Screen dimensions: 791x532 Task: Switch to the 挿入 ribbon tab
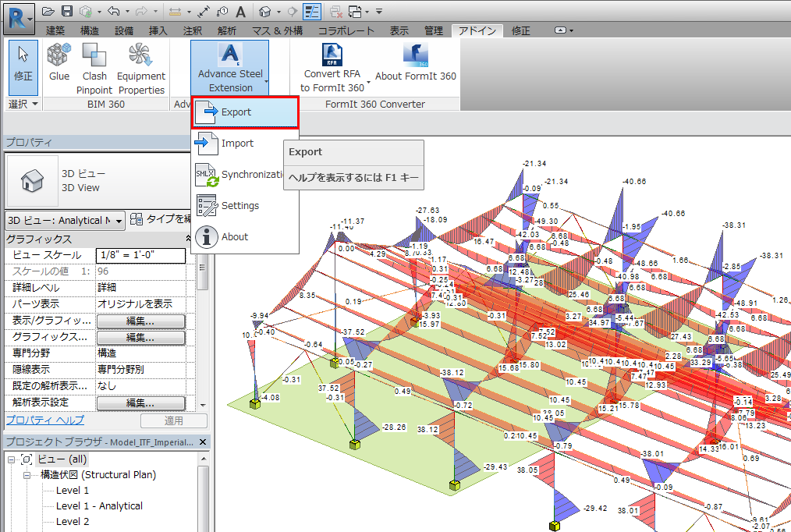coord(158,30)
